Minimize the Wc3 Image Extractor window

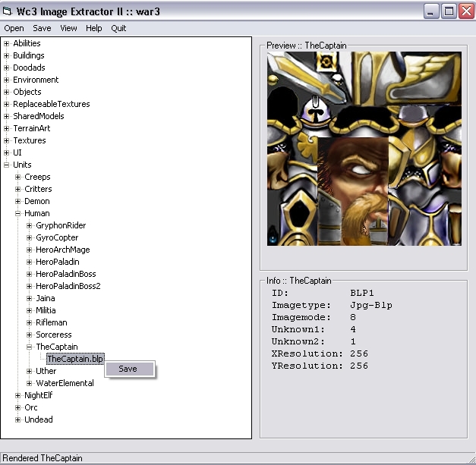tap(430, 11)
